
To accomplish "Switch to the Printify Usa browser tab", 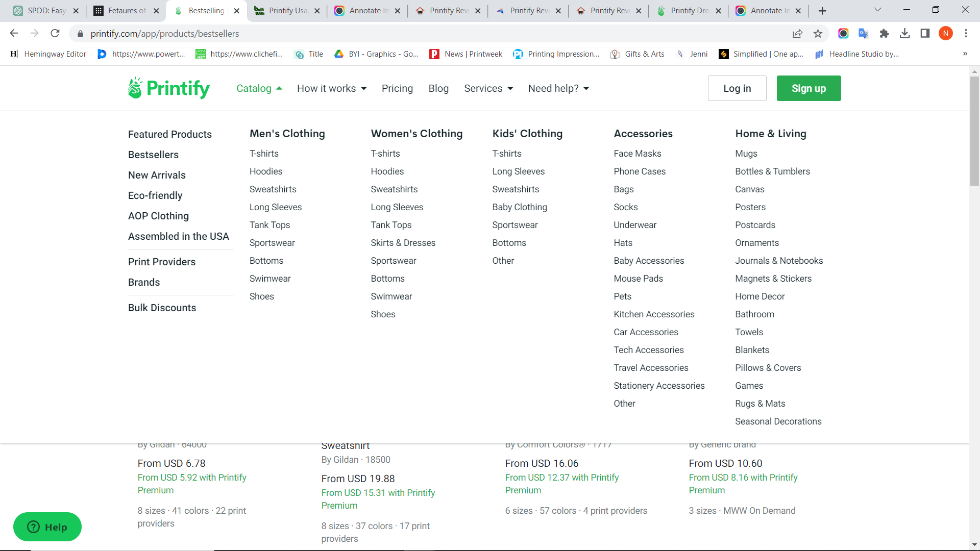I will click(288, 11).
